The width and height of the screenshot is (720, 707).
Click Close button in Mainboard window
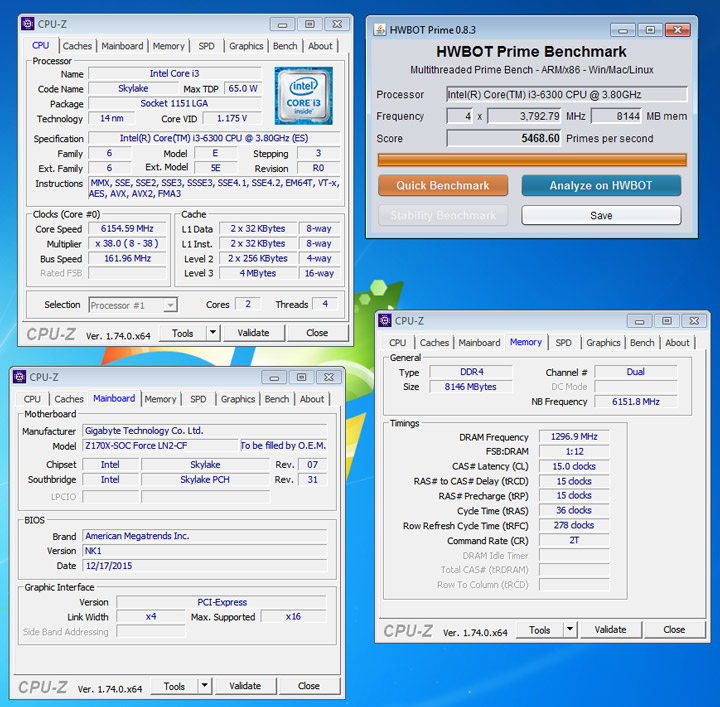pyautogui.click(x=309, y=685)
